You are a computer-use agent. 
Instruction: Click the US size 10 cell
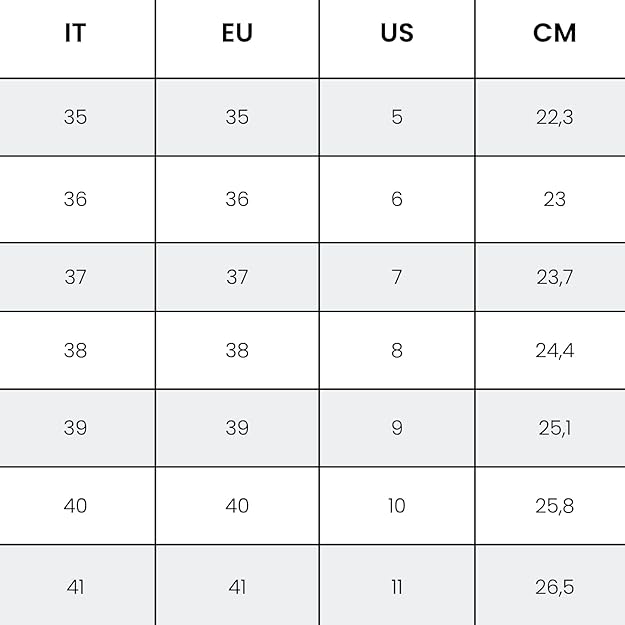(397, 506)
